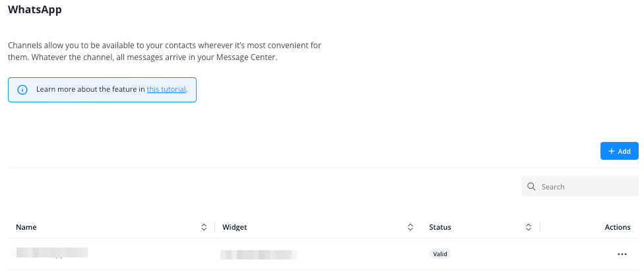Screen dimensions: 644x272
Task: Toggle sort arrows on the Name column
Action: (204, 227)
